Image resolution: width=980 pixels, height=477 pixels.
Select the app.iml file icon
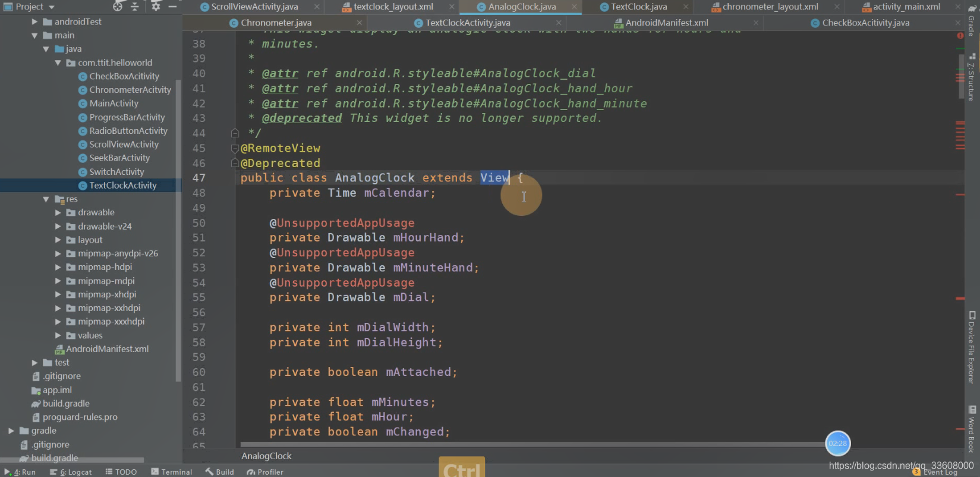point(36,390)
